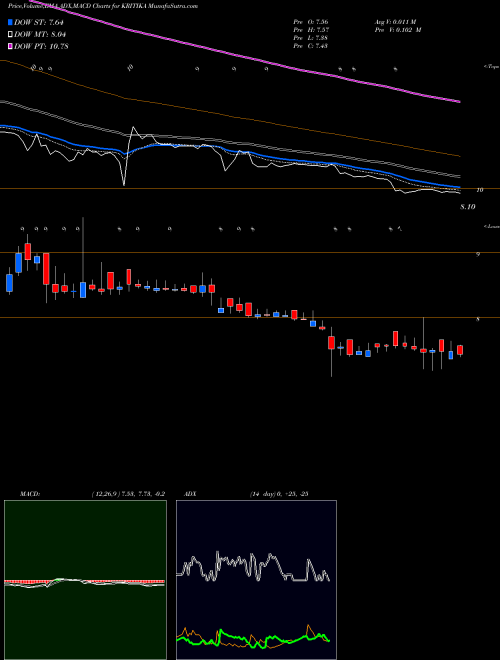
Task: Click the 'Pre L: 7.38' low value
Action: tap(311, 38)
